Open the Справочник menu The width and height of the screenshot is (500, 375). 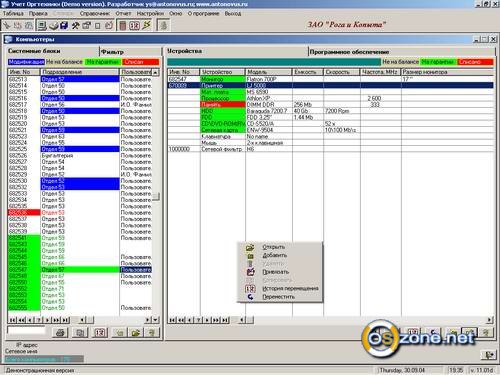coord(95,13)
